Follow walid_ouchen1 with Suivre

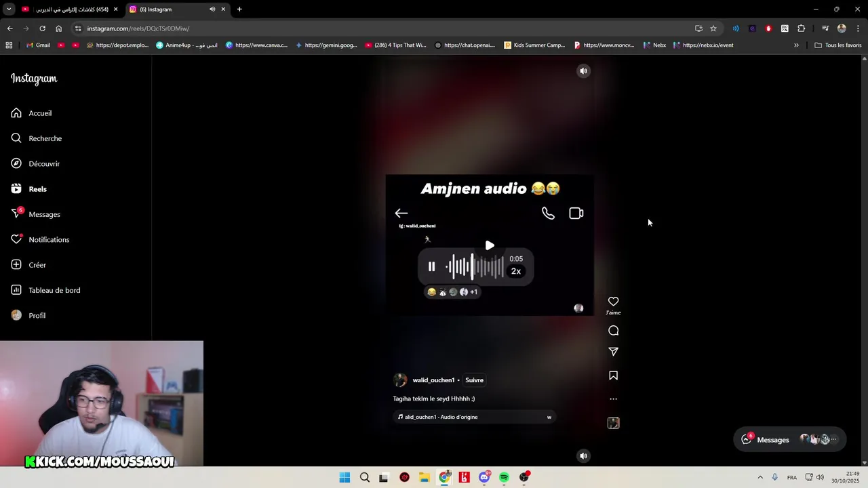(x=474, y=380)
